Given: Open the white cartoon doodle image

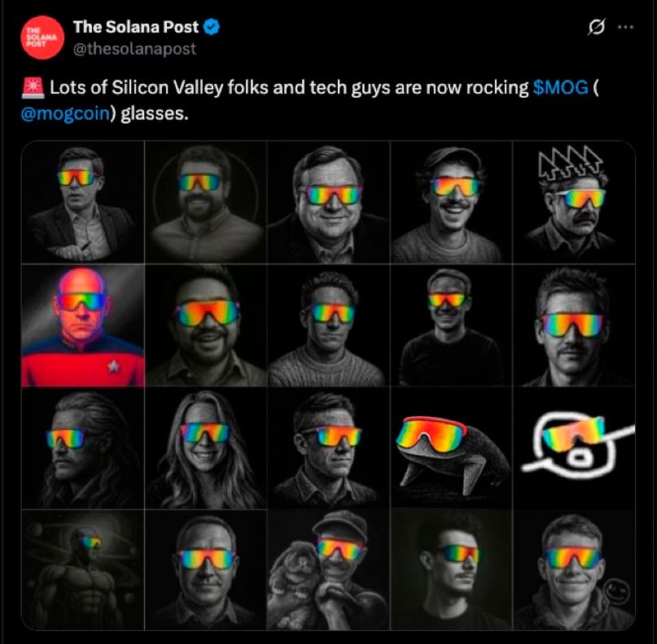Looking at the screenshot, I should pos(573,448).
